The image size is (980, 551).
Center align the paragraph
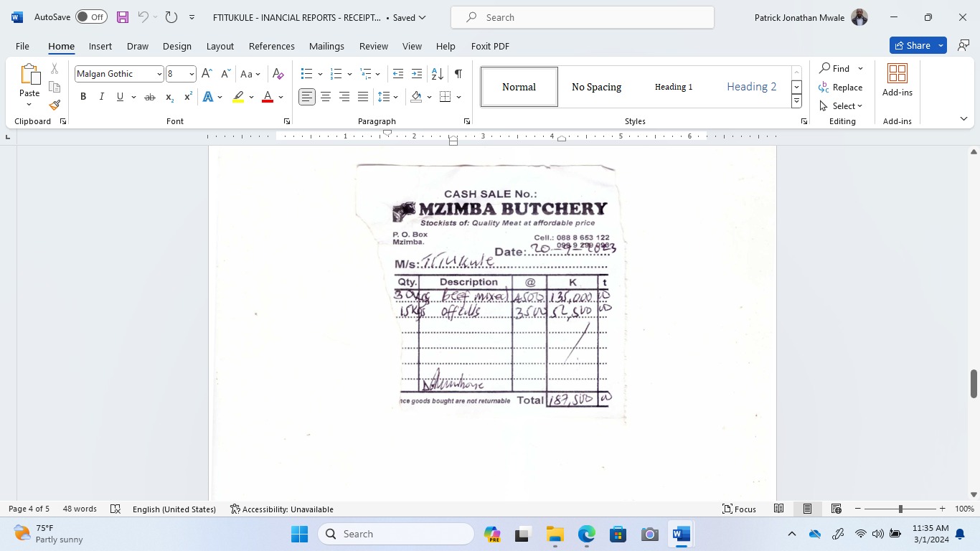(x=326, y=97)
